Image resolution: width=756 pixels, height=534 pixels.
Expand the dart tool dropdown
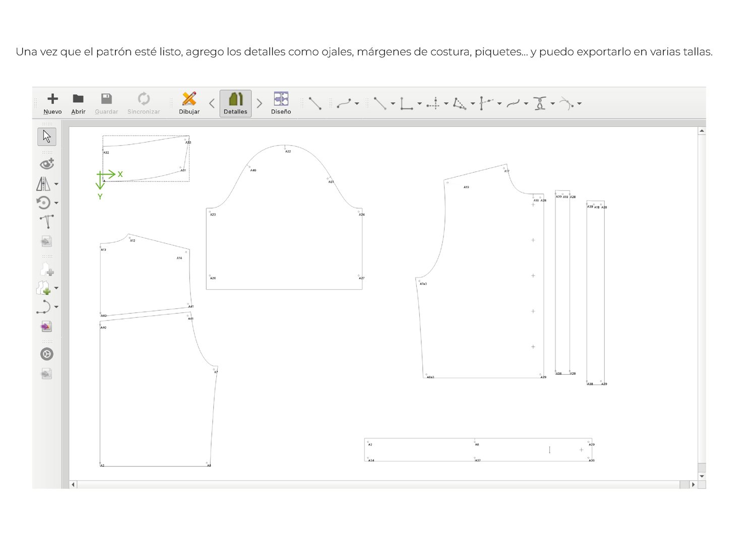(553, 104)
